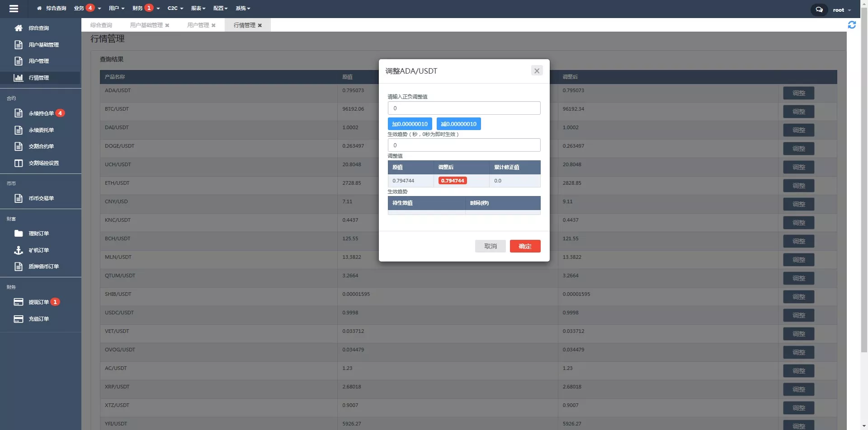Click the hamburger menu icon

coord(14,8)
